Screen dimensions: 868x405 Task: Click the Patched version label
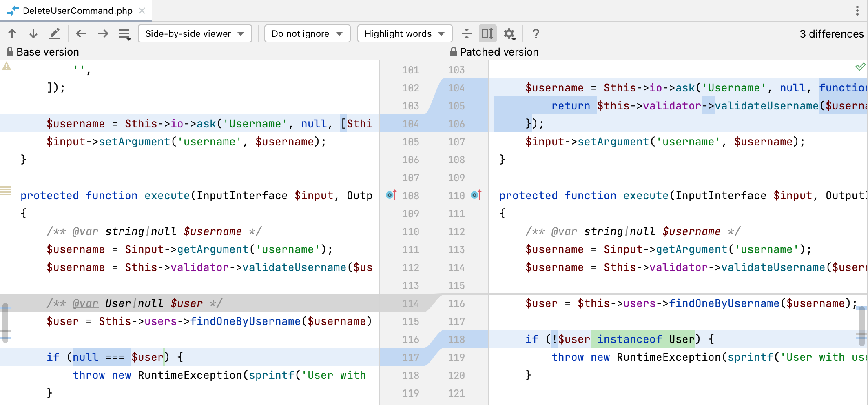pyautogui.click(x=499, y=52)
